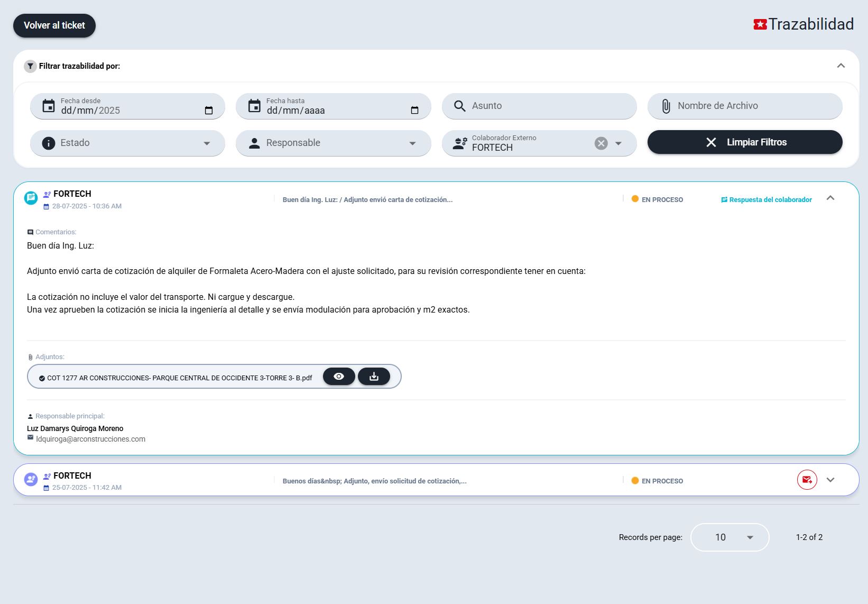Viewport: 868px width, 604px height.
Task: Click the filter funnel icon
Action: point(30,66)
